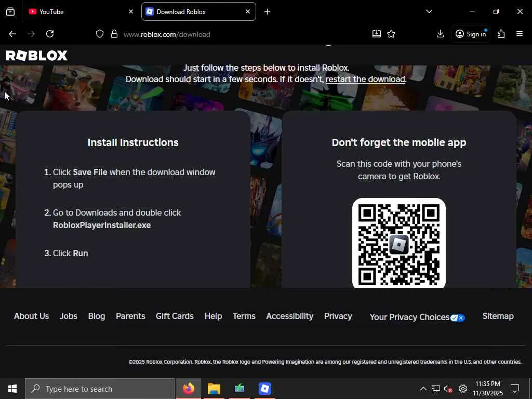The image size is (532, 399).
Task: Open a new tab with the plus button
Action: click(268, 12)
